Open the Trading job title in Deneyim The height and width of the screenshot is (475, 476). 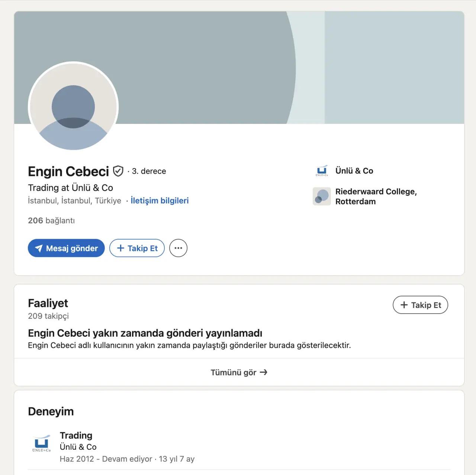pyautogui.click(x=76, y=435)
